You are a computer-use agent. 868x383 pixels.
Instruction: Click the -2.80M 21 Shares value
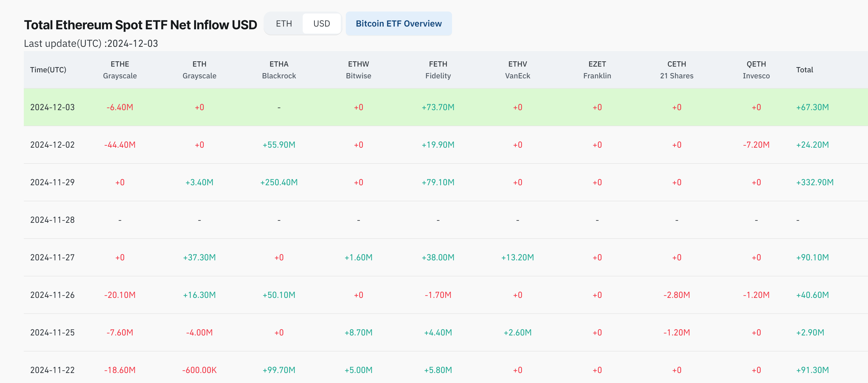(676, 295)
